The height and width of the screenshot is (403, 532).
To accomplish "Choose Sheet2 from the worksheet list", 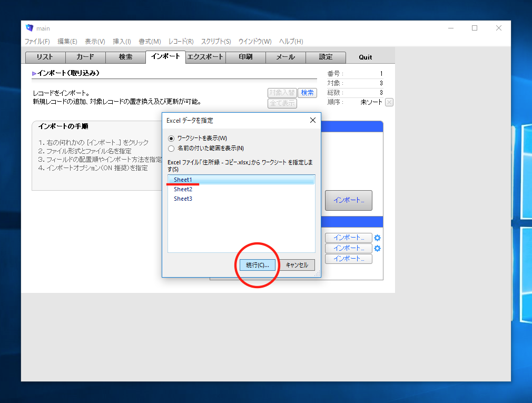I will 183,189.
